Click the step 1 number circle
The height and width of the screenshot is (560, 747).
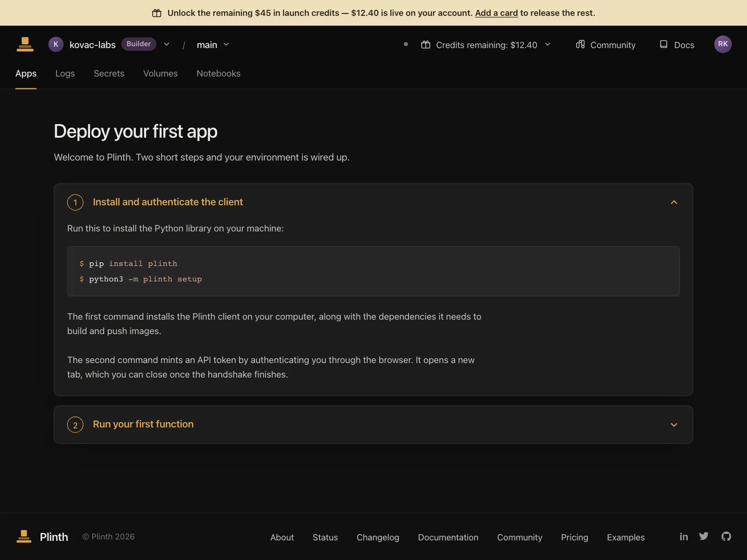(75, 203)
